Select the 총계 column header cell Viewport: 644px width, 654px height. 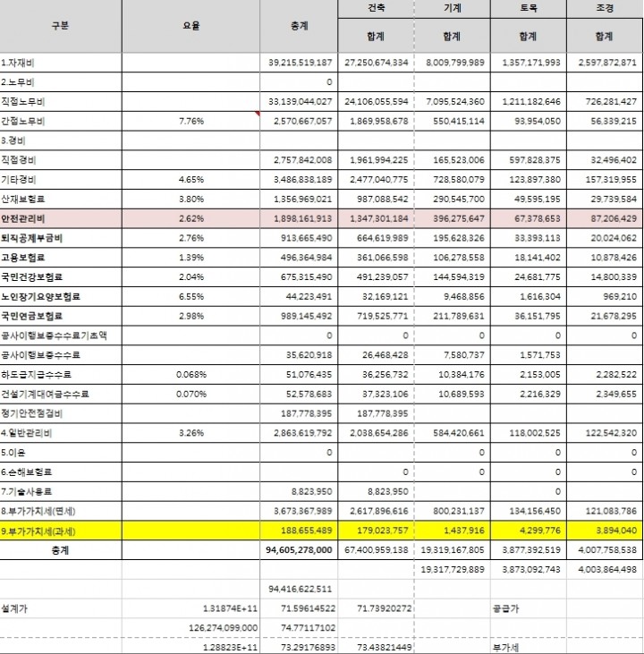tap(300, 26)
